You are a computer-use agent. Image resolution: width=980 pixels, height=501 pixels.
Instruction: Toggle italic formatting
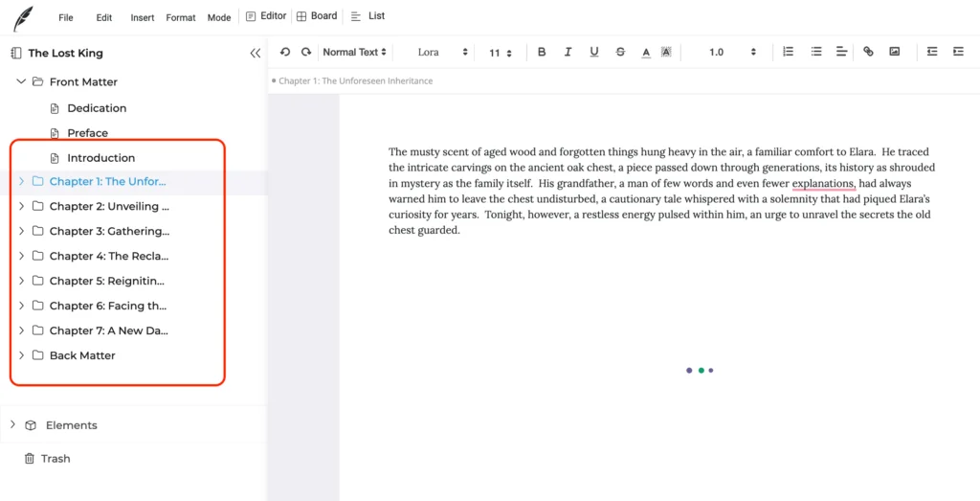pyautogui.click(x=568, y=52)
